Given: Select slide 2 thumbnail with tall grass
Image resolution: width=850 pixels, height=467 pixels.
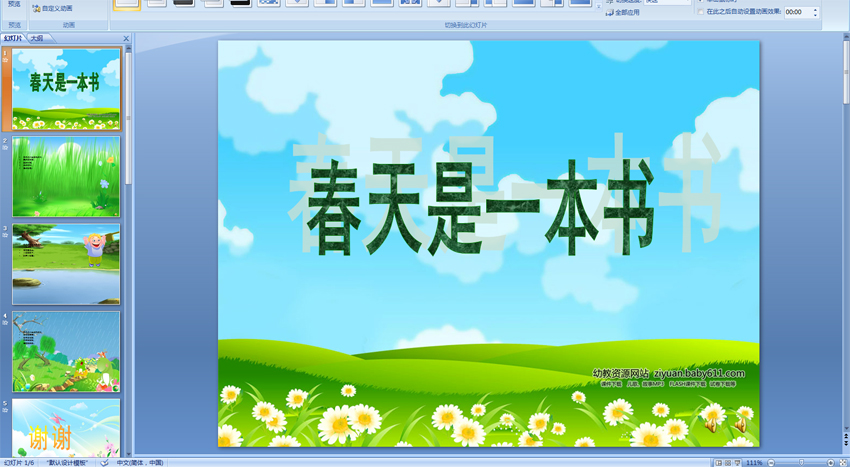Looking at the screenshot, I should coord(66,177).
